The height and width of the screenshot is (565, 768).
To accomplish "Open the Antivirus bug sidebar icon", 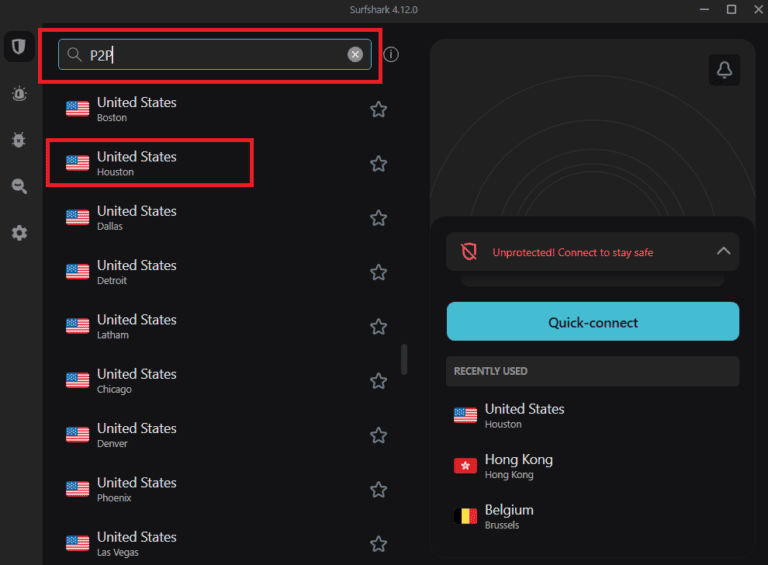I will [x=18, y=140].
